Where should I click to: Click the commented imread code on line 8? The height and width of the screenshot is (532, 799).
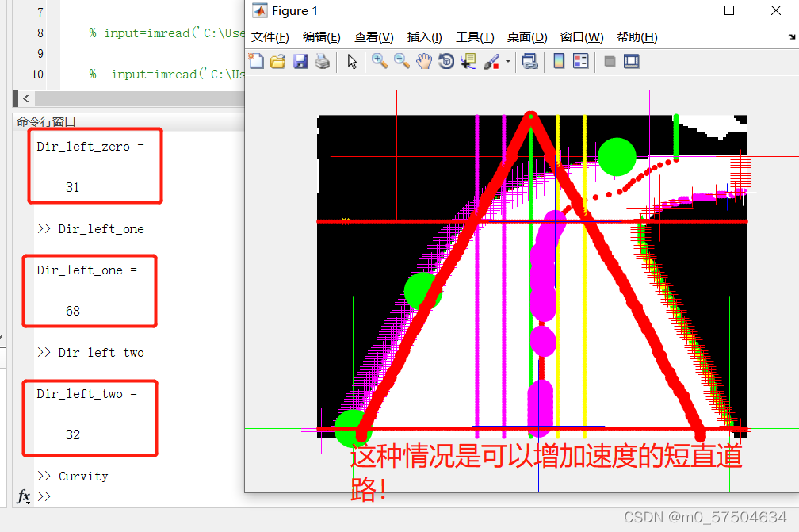tap(166, 33)
